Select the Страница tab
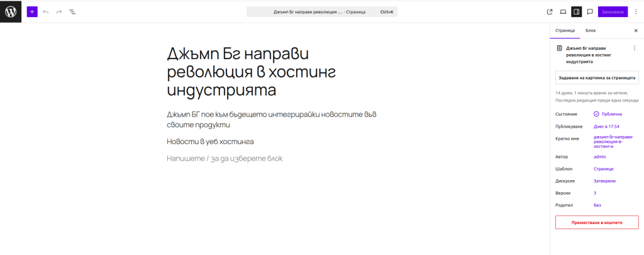The width and height of the screenshot is (644, 255). coord(565,30)
